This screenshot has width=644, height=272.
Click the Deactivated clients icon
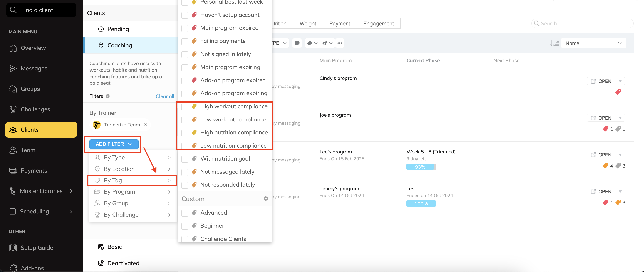pyautogui.click(x=101, y=263)
